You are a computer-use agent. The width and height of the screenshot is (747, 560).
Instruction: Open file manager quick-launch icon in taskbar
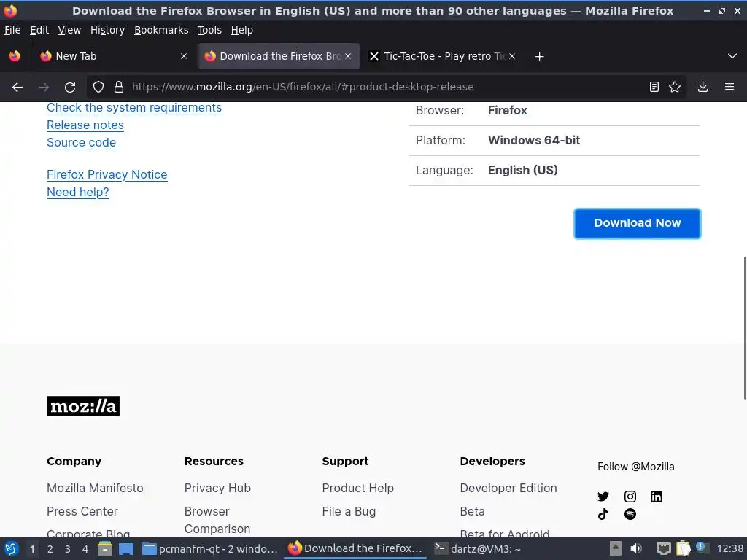point(105,548)
